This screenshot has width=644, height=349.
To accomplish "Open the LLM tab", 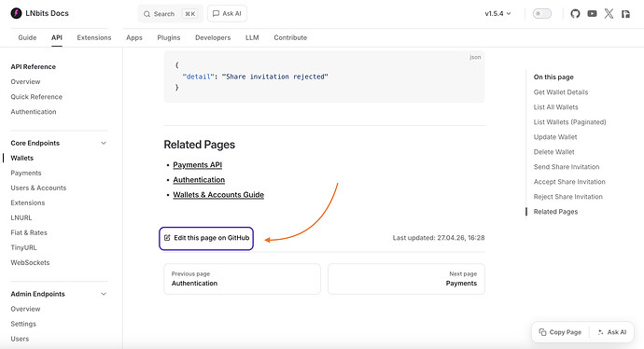I will pyautogui.click(x=252, y=37).
